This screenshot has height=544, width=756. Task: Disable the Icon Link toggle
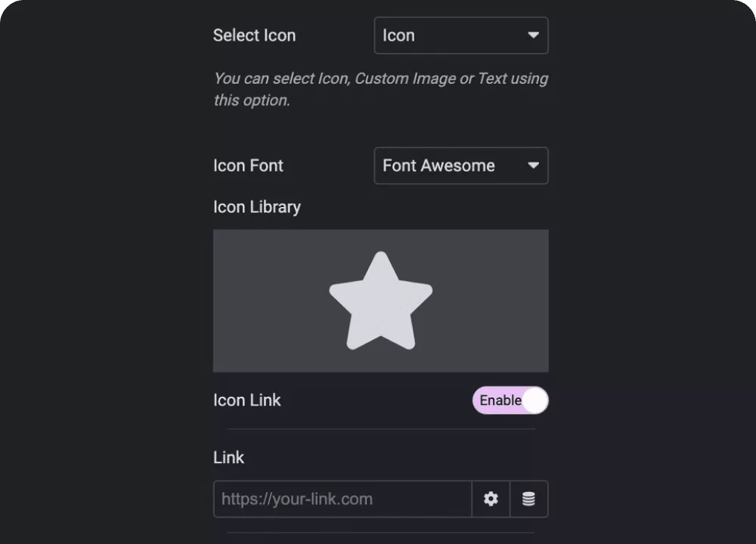click(510, 400)
